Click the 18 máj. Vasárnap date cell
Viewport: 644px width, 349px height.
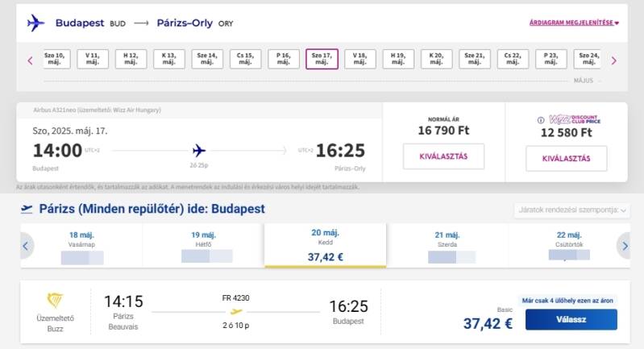click(82, 245)
